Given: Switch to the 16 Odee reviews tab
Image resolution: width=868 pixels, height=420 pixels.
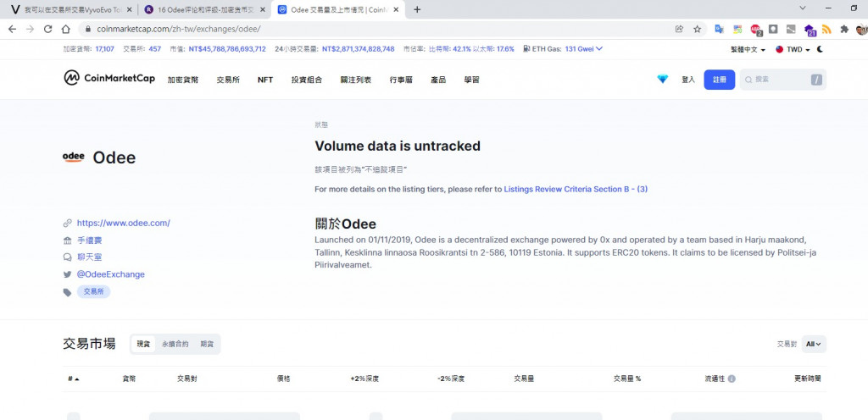Looking at the screenshot, I should point(203,9).
